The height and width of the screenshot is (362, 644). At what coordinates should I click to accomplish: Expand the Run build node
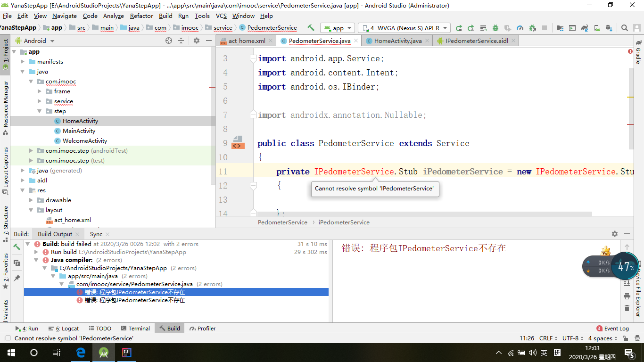tap(36, 252)
